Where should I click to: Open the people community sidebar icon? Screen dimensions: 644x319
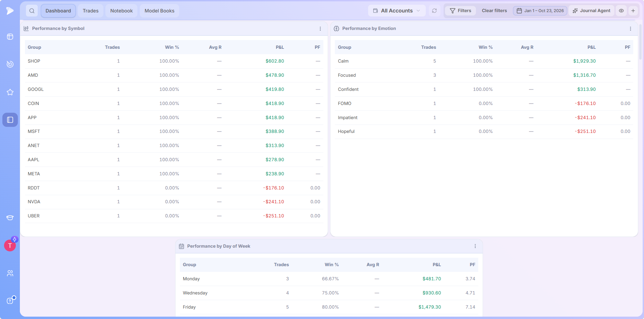(x=10, y=273)
